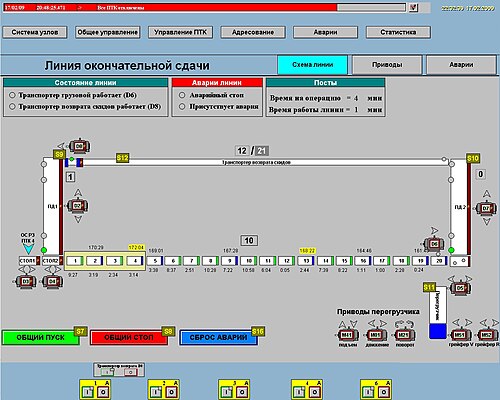Screen dimensions: 500x400
Task: Open the D3 motor drive icon
Action: click(26, 281)
